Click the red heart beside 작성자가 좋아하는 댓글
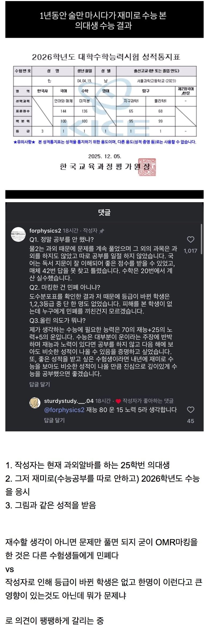 tap(118, 401)
